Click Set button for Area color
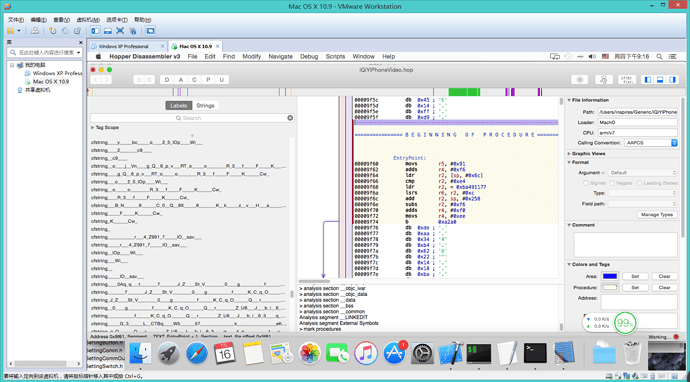The width and height of the screenshot is (690, 382). point(635,276)
